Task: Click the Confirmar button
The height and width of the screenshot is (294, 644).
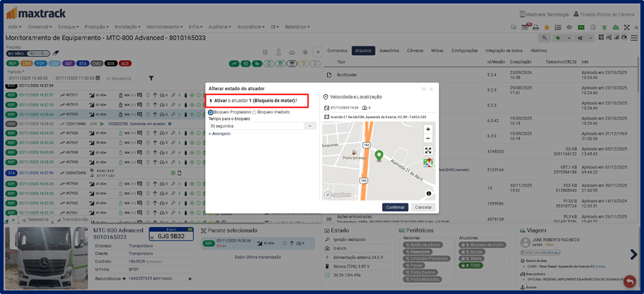Action: pos(395,207)
